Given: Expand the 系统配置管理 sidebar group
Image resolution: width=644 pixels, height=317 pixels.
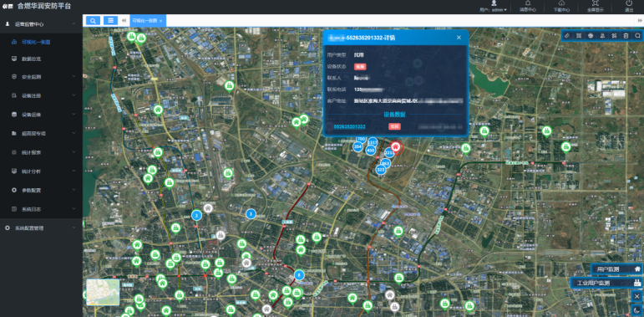Looking at the screenshot, I should click(x=41, y=228).
